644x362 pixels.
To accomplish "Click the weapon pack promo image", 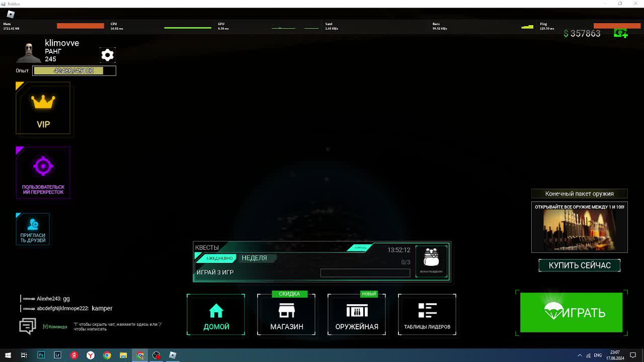I will pos(580,227).
